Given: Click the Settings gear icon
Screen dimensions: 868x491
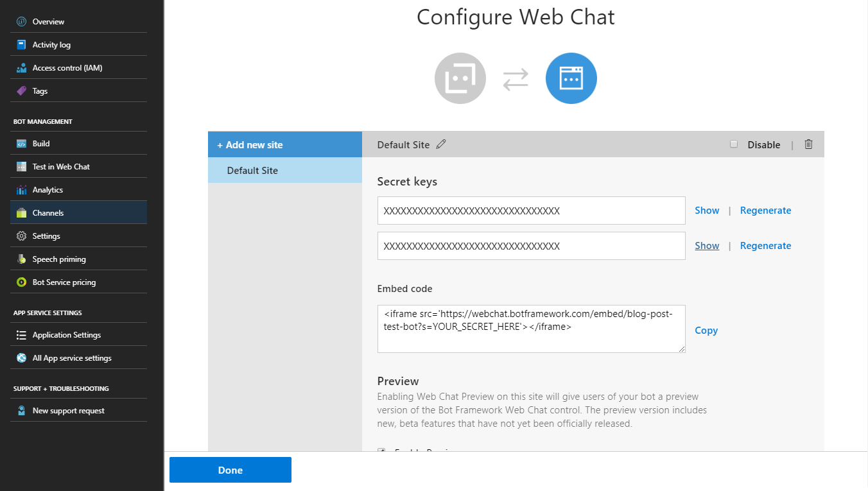Looking at the screenshot, I should [21, 236].
